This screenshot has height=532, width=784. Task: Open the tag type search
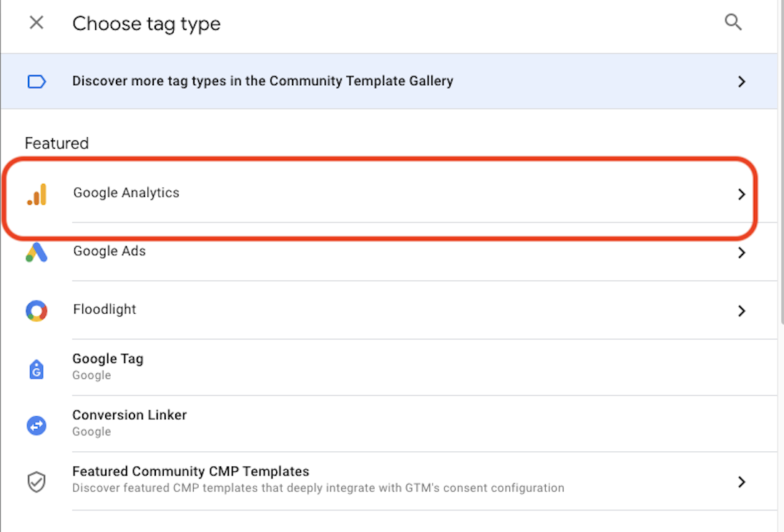pos(733,22)
